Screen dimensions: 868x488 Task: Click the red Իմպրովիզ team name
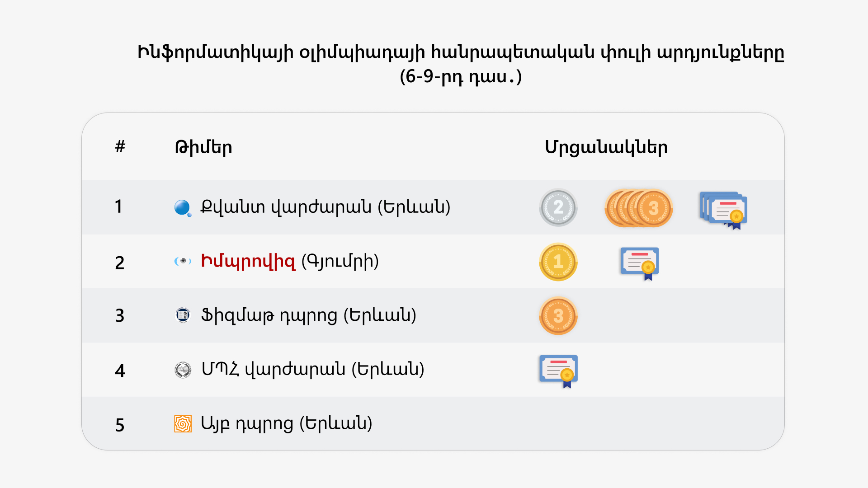(x=248, y=261)
